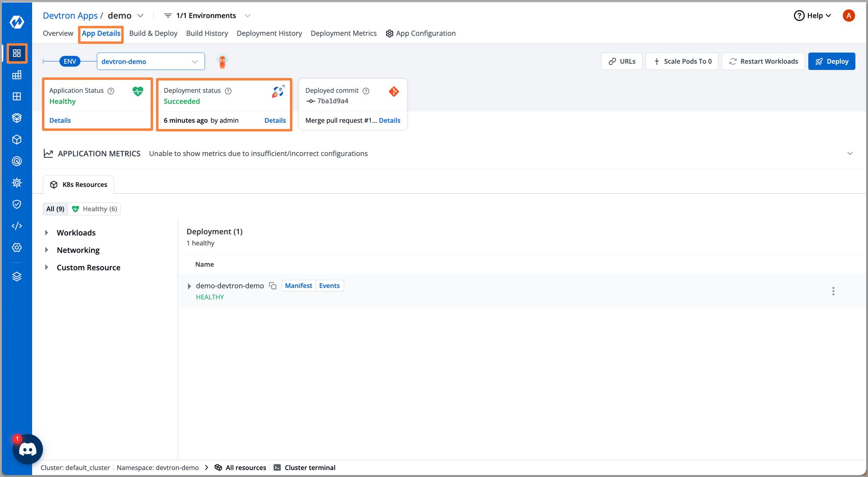Screen dimensions: 868x477
Task: Filter resources by Healthy (6)
Action: pyautogui.click(x=94, y=209)
